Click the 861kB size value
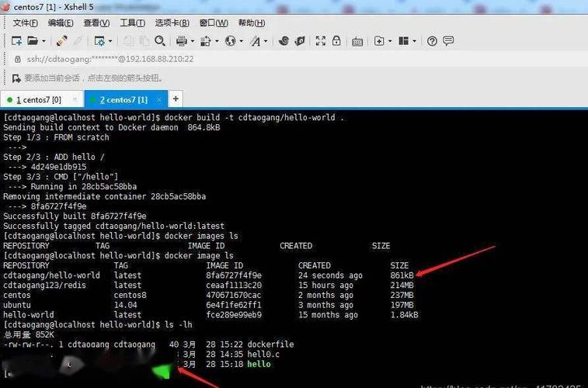Screen dimensions: 588x388 [x=402, y=275]
